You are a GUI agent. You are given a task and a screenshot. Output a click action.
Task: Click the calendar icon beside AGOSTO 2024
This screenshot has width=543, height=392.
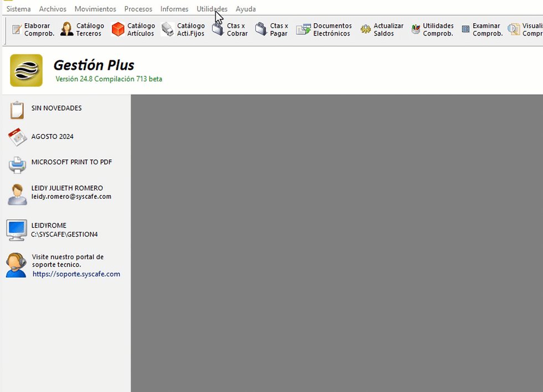click(x=17, y=137)
